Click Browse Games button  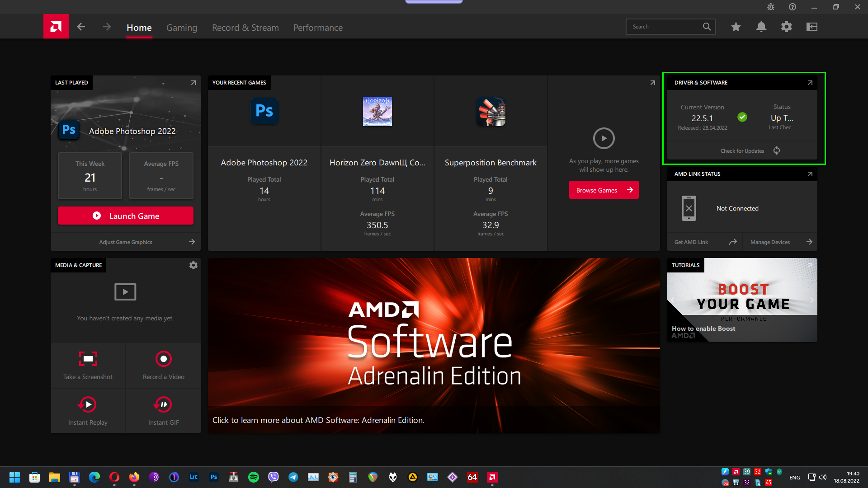tap(604, 190)
